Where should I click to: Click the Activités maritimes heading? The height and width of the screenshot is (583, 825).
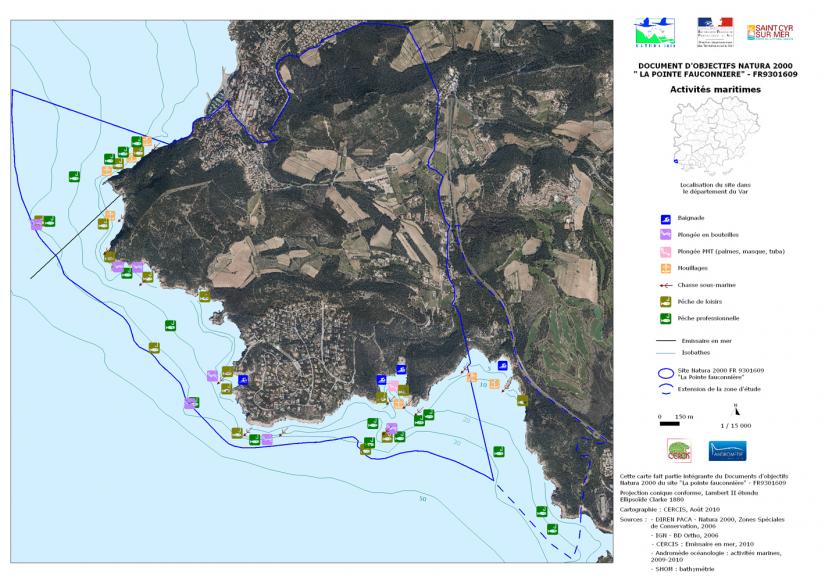coord(714,89)
